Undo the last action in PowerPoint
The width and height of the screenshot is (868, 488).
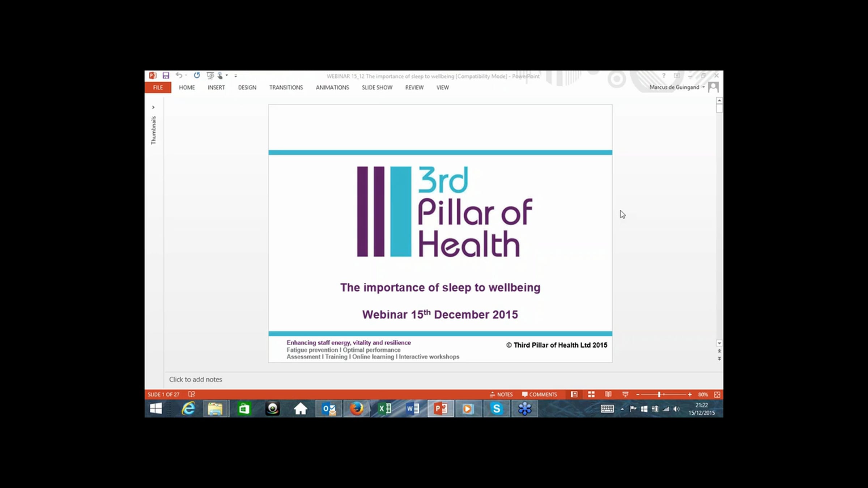click(x=179, y=75)
